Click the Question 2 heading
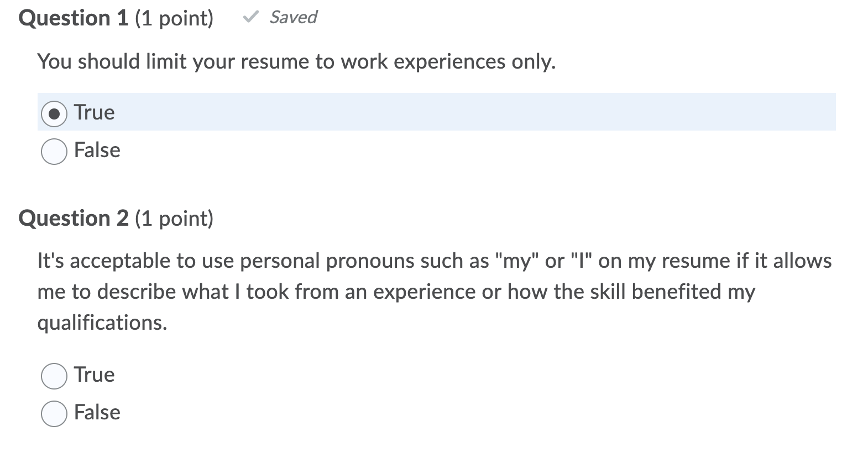 click(x=74, y=218)
